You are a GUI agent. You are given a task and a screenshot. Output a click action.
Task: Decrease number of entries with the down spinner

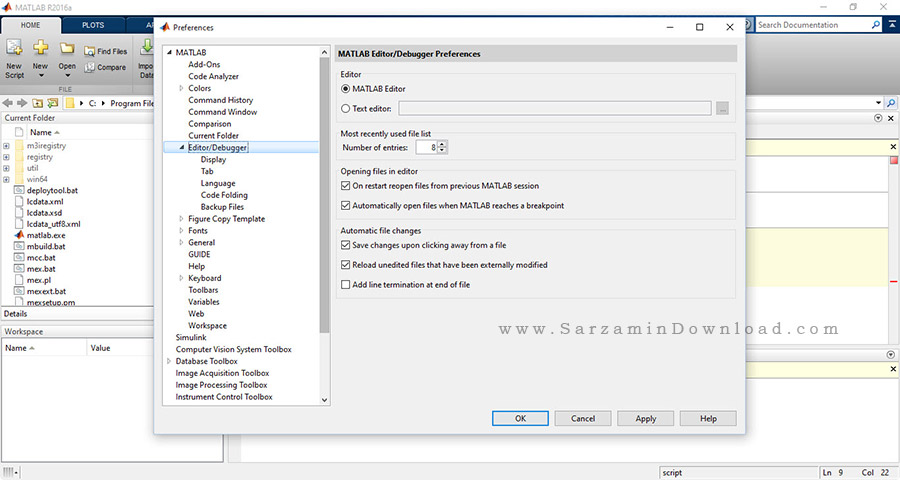(x=442, y=150)
